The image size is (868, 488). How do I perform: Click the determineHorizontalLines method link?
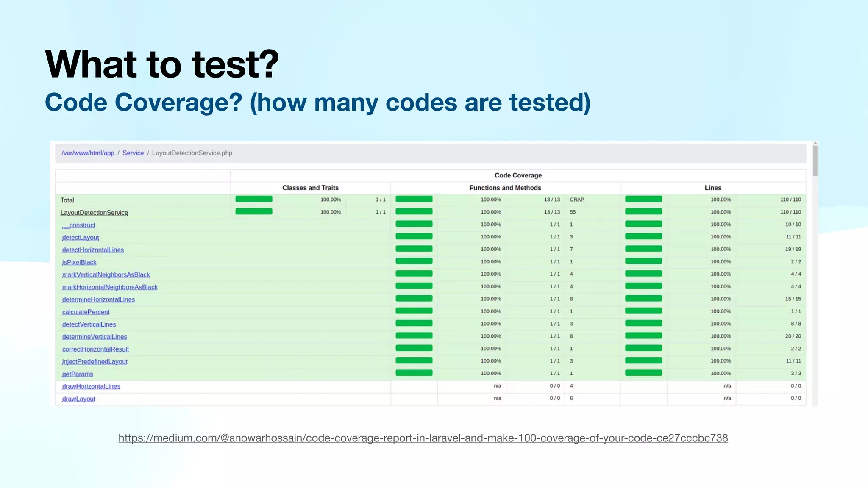pyautogui.click(x=98, y=299)
